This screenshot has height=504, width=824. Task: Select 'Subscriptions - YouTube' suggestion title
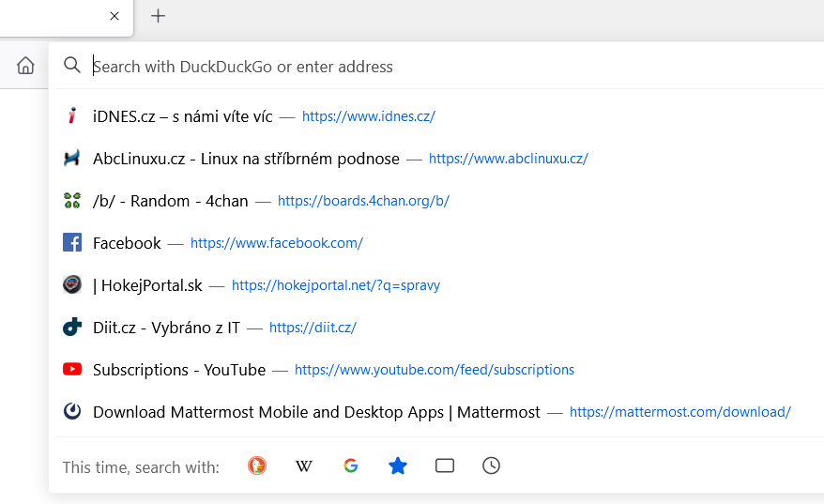pyautogui.click(x=179, y=370)
